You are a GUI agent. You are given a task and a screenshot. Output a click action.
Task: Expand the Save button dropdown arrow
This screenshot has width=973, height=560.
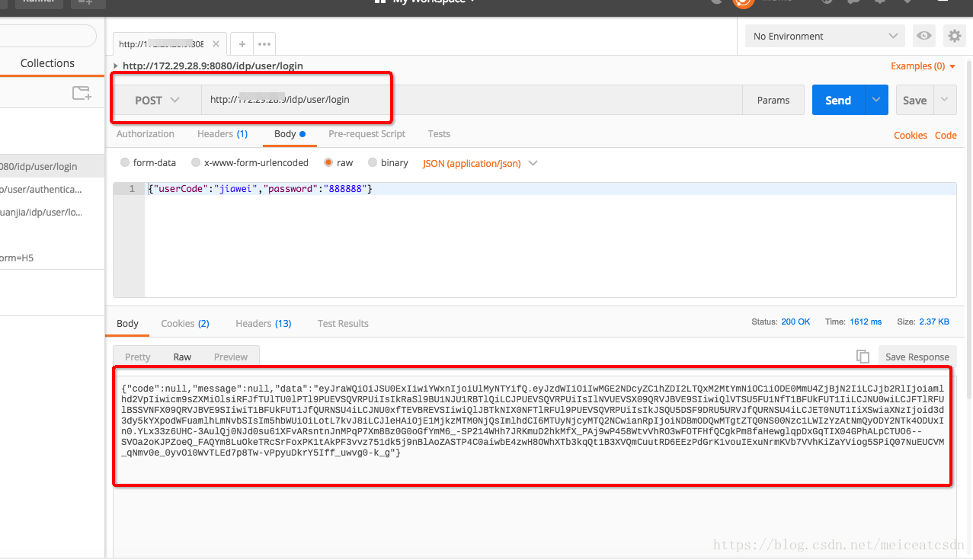click(x=946, y=100)
